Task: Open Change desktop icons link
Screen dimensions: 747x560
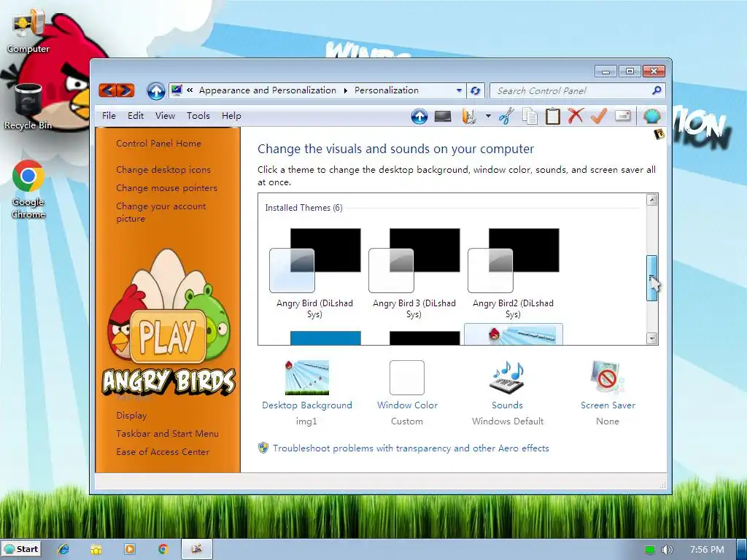Action: click(163, 169)
